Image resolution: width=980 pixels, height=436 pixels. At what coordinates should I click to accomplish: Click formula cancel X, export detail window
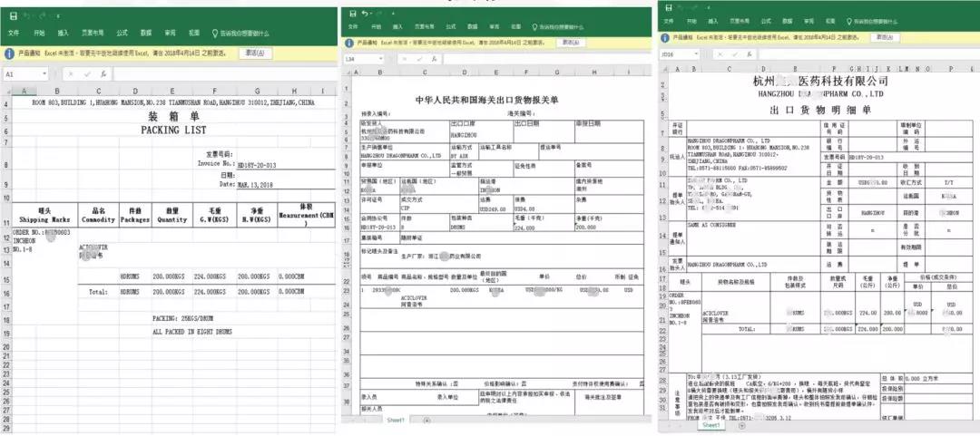[x=720, y=54]
